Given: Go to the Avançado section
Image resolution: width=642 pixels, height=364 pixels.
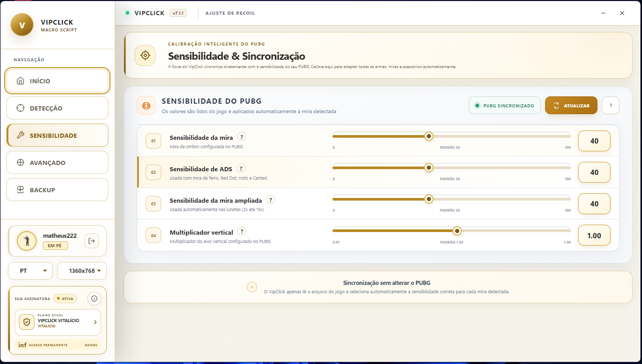Looking at the screenshot, I should (58, 163).
